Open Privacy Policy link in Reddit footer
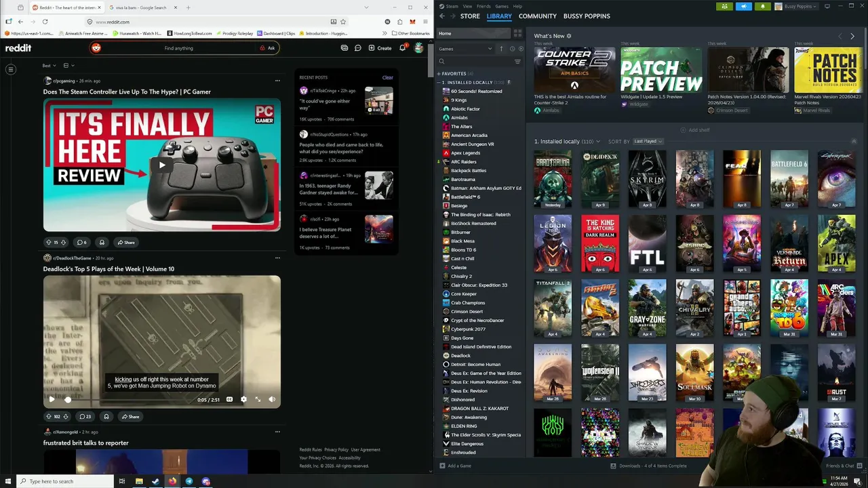 coord(336,449)
